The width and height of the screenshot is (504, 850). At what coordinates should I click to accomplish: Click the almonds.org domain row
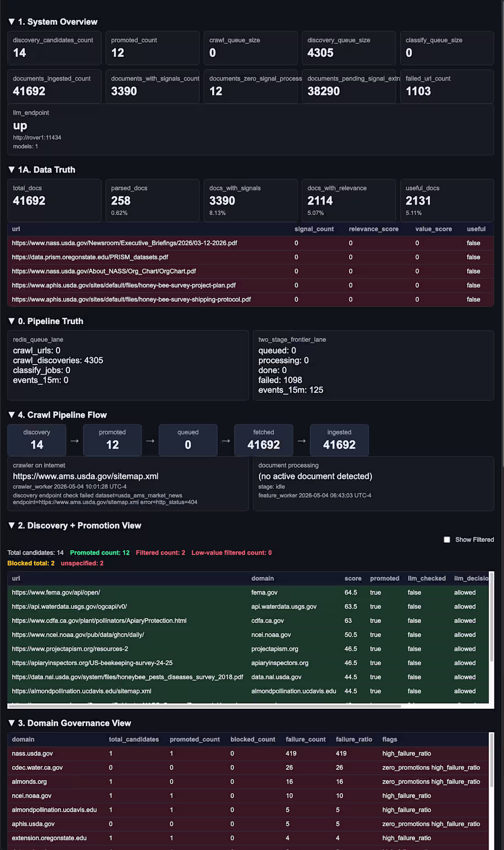click(x=248, y=782)
